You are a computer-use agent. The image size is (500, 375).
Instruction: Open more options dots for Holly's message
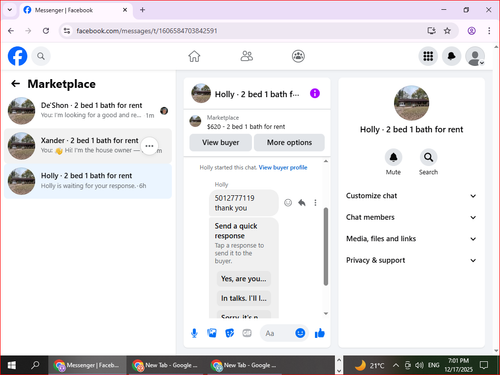tap(315, 203)
